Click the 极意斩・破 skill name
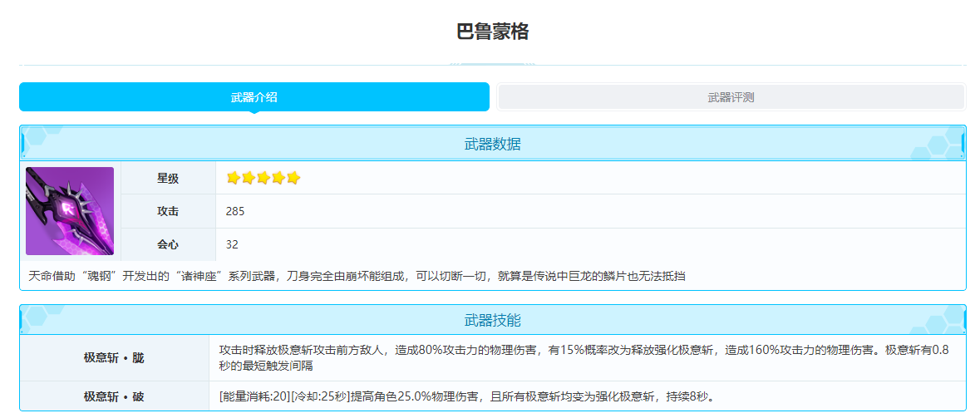 tap(114, 396)
